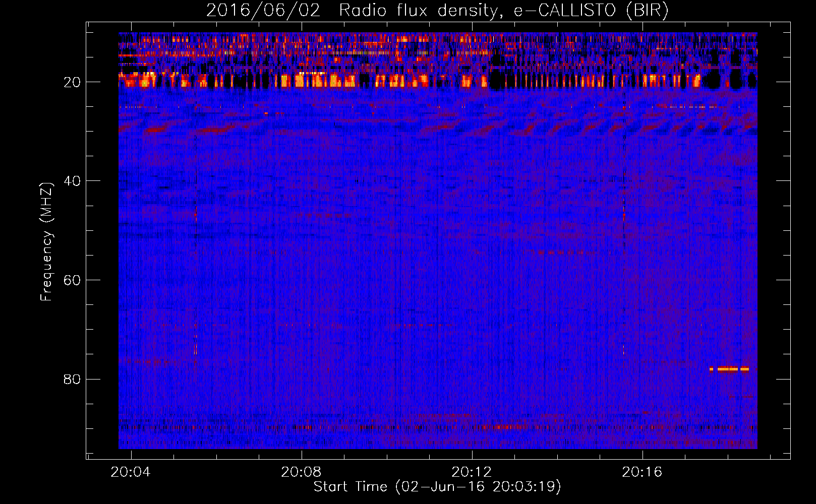816x504 pixels.
Task: Click the '60' frequency tick label
Action: tap(72, 280)
